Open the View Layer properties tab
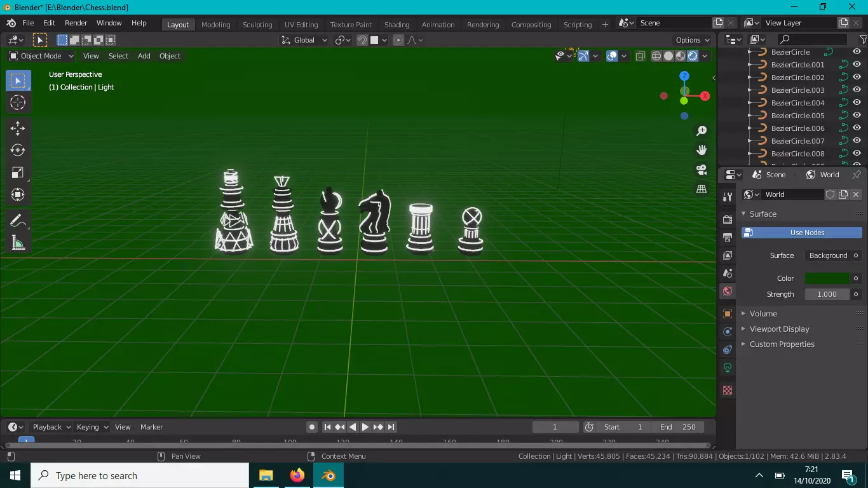Screen dimensions: 868x488 (728, 255)
